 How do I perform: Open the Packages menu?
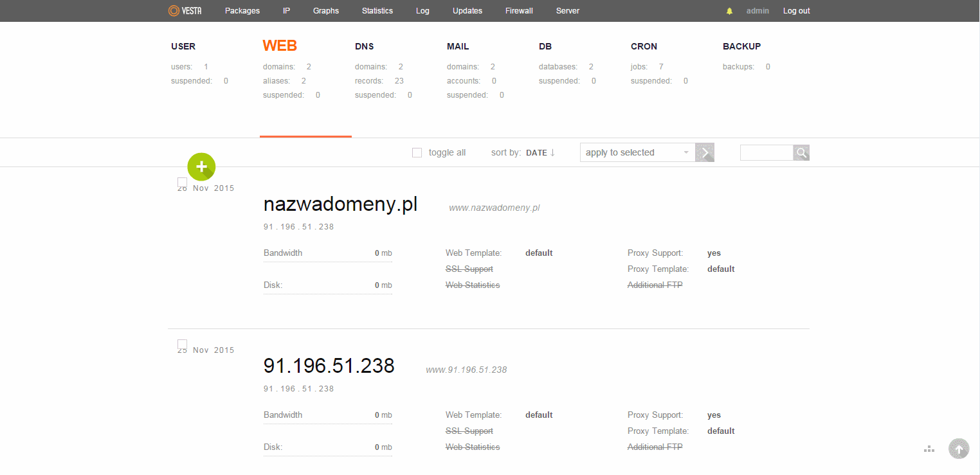(242, 11)
